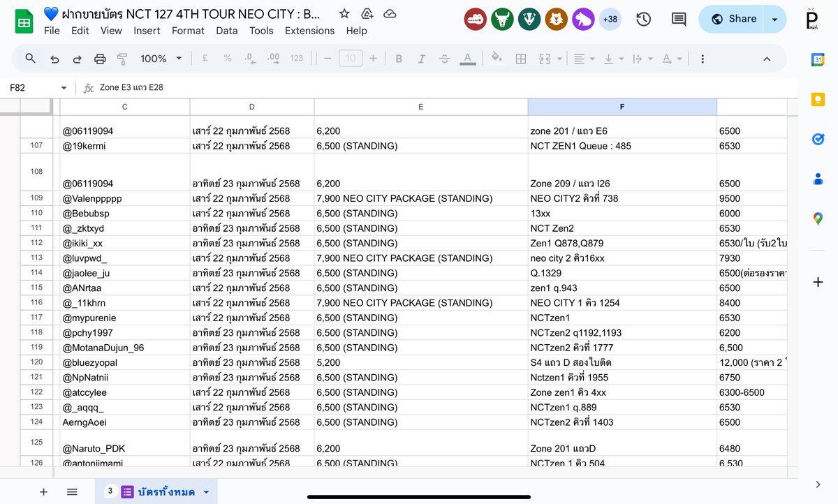838x504 pixels.
Task: Open the all sheets list
Action: click(72, 492)
